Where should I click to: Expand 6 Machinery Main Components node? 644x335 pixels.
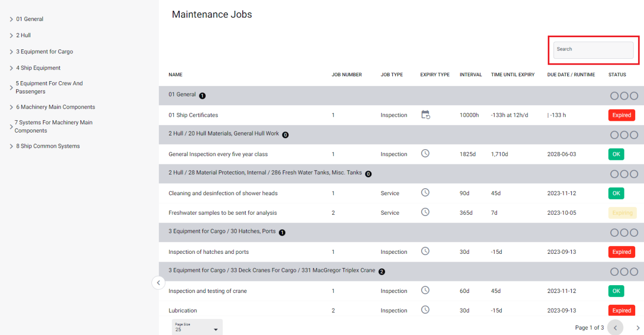tap(11, 108)
